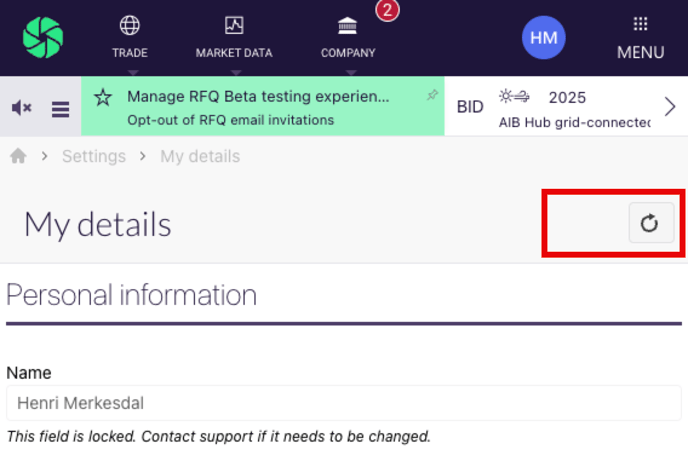Toggle the pin on the green banner
The height and width of the screenshot is (461, 688).
coord(432,95)
